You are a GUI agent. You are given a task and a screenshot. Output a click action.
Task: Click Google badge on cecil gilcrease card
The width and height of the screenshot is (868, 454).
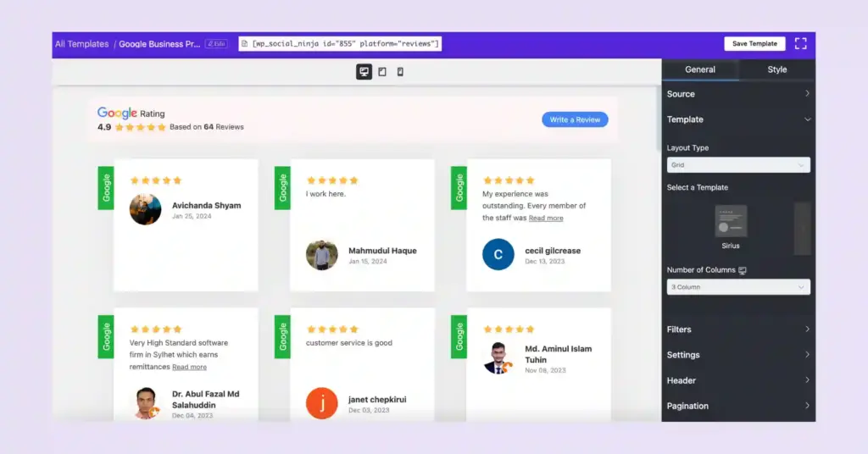459,188
